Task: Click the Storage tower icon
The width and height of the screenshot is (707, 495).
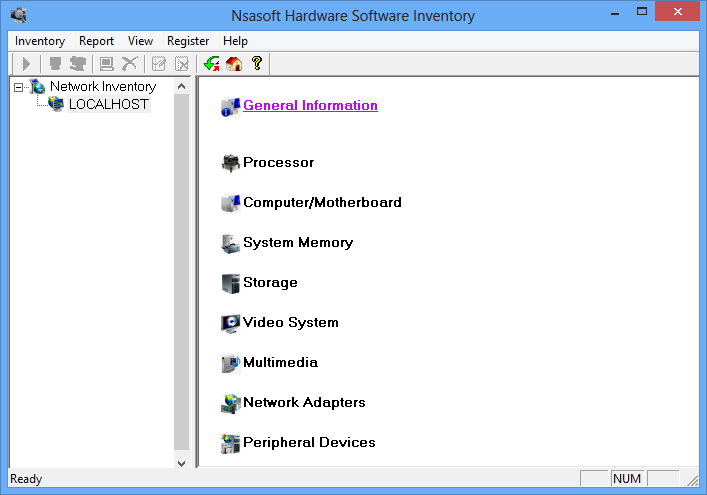Action: (230, 284)
